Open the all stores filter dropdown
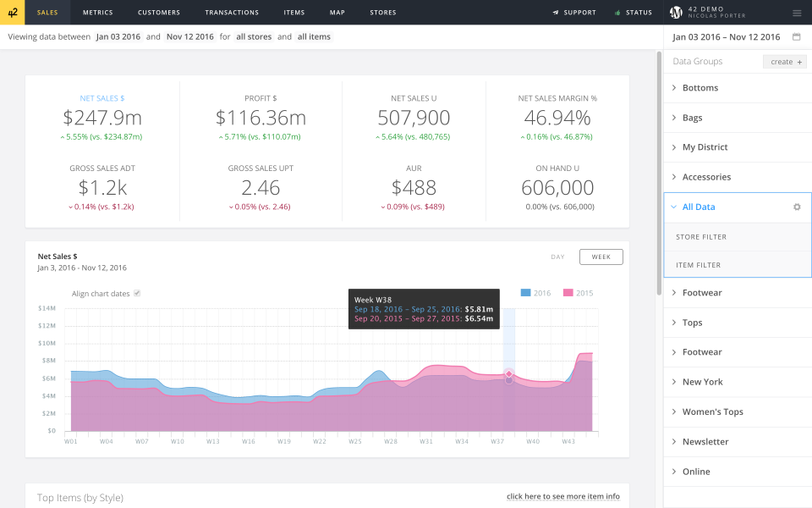The width and height of the screenshot is (812, 508). click(254, 37)
